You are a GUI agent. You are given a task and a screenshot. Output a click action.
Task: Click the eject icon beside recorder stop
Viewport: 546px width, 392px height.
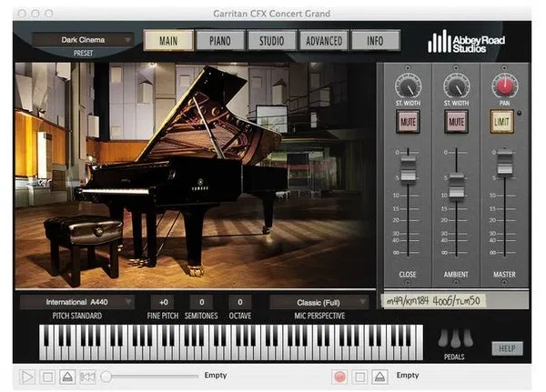(x=379, y=376)
